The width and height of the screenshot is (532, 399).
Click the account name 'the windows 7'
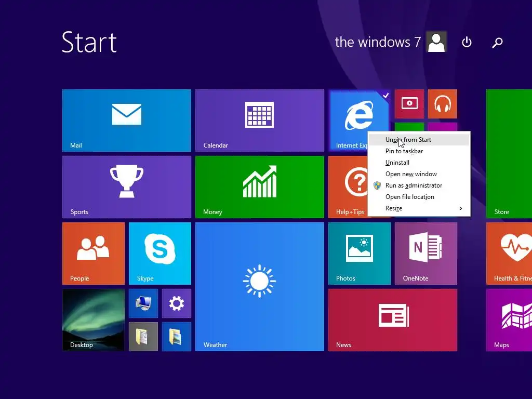pos(378,42)
